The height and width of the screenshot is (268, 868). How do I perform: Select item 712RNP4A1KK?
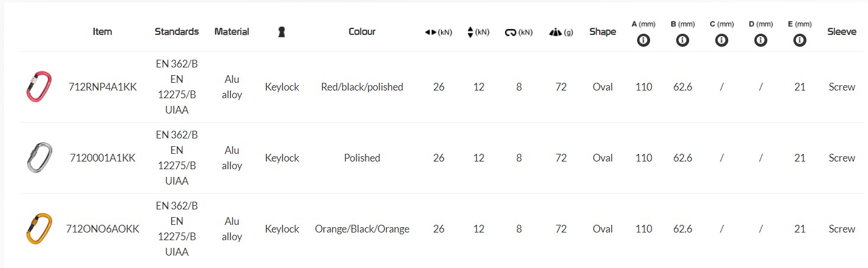pyautogui.click(x=102, y=87)
